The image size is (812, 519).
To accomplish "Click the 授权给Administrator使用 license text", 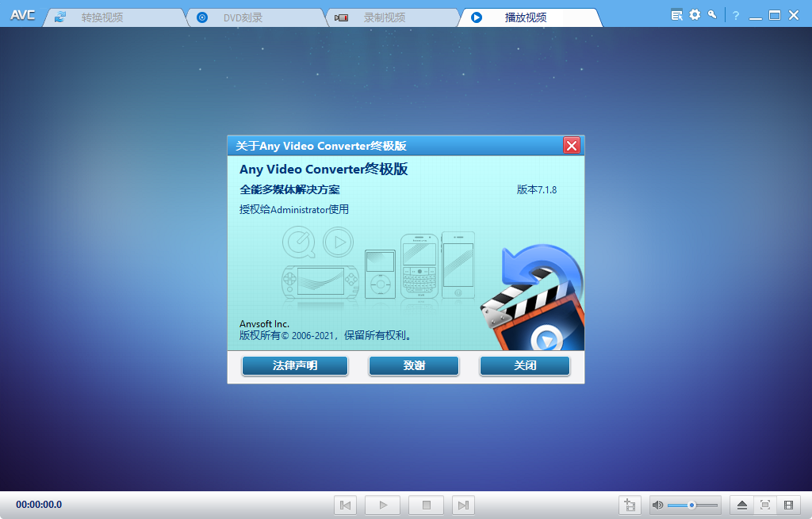I will point(294,209).
